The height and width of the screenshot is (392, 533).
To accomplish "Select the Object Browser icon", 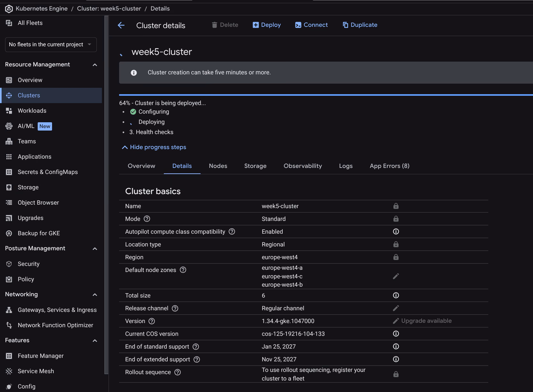I will [9, 202].
